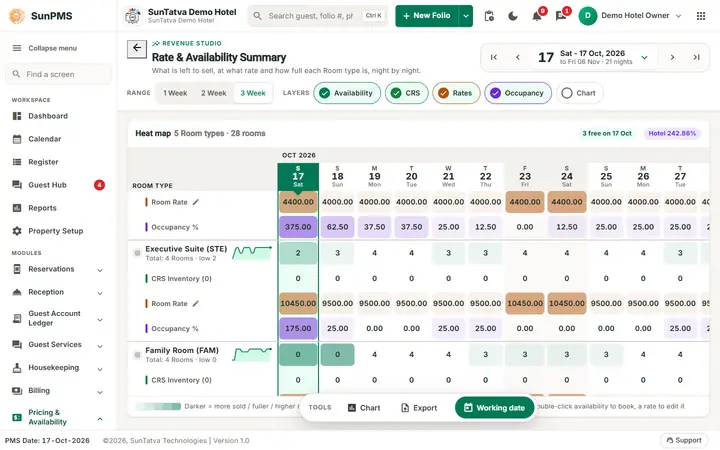This screenshot has width=720, height=450.
Task: Click the Calendar sidebar icon
Action: (17, 139)
